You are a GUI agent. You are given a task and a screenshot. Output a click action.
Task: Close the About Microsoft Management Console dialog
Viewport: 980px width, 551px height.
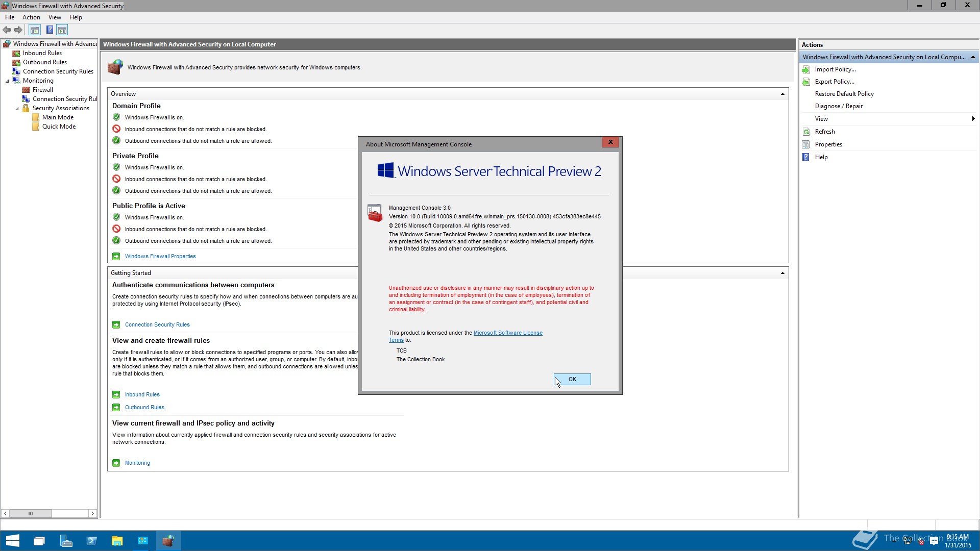pyautogui.click(x=610, y=142)
